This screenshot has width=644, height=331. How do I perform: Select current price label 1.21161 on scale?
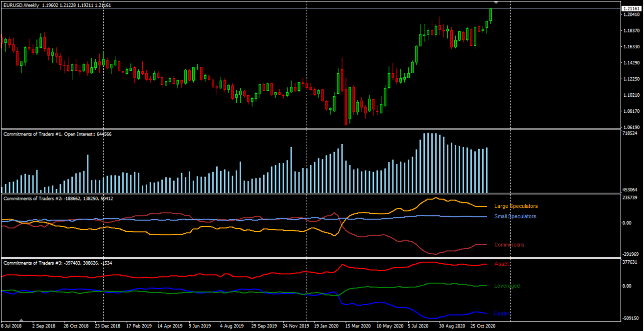(632, 9)
